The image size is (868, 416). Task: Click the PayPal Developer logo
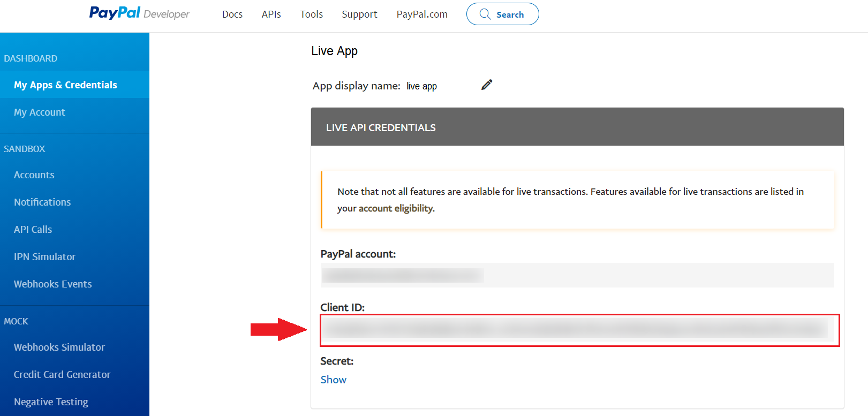tap(139, 13)
